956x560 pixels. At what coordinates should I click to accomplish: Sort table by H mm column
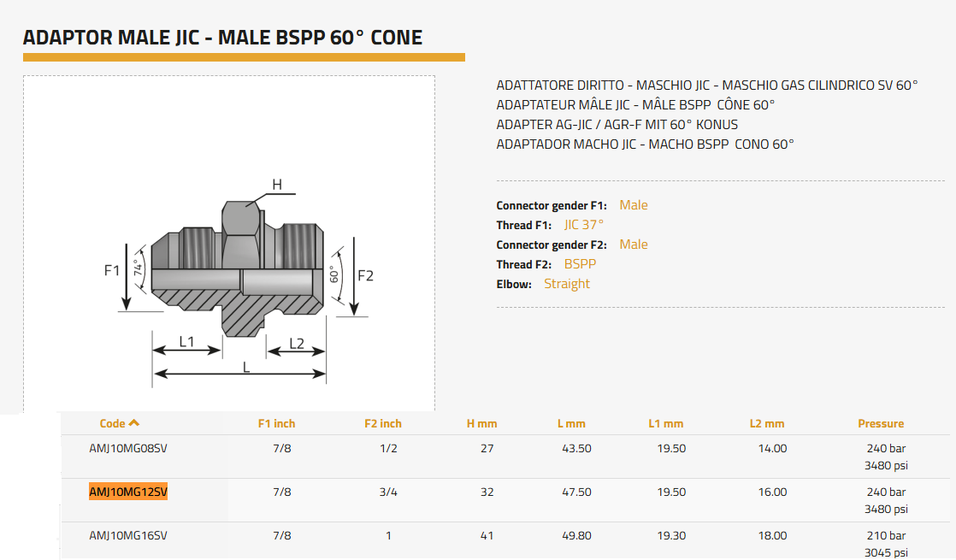[481, 423]
